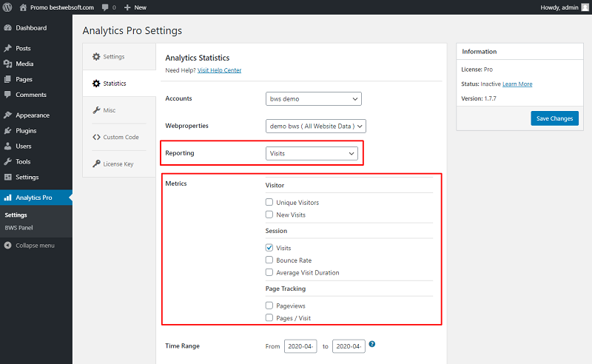Click the Plugins icon in sidebar
The width and height of the screenshot is (592, 364).
point(7,131)
